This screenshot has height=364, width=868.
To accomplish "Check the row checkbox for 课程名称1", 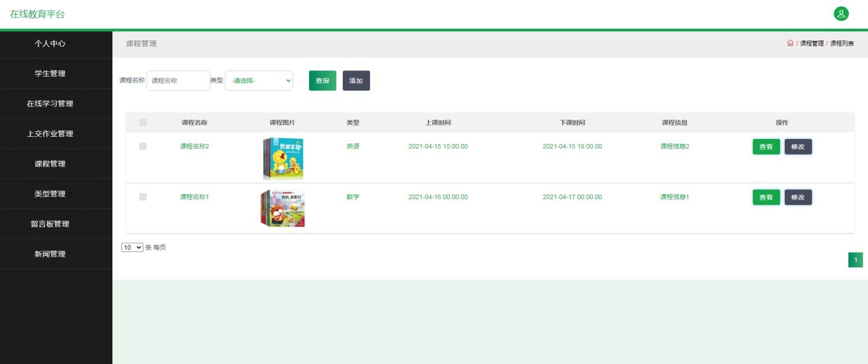I will pos(143,197).
